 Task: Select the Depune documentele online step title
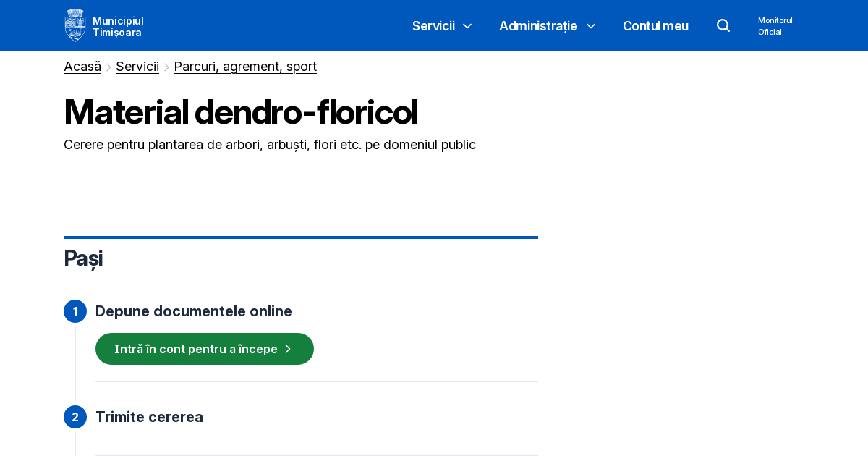[194, 311]
